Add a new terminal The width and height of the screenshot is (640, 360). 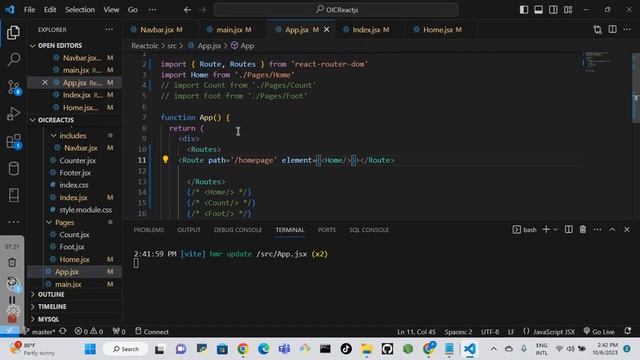(x=546, y=229)
